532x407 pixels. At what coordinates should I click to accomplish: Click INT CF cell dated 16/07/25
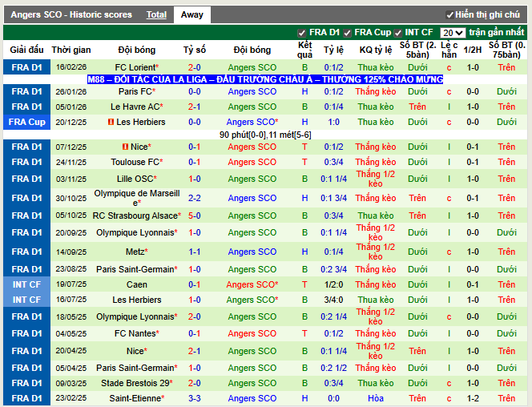click(26, 300)
